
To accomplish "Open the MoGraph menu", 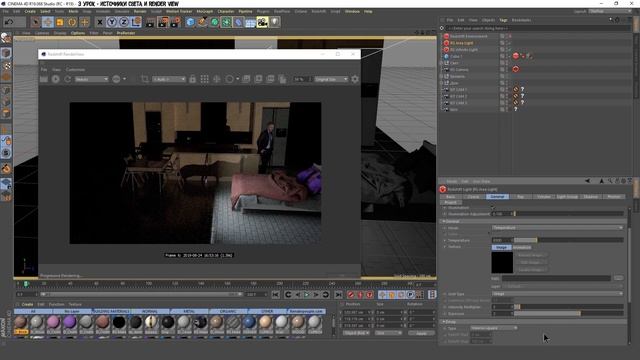I will coord(204,11).
